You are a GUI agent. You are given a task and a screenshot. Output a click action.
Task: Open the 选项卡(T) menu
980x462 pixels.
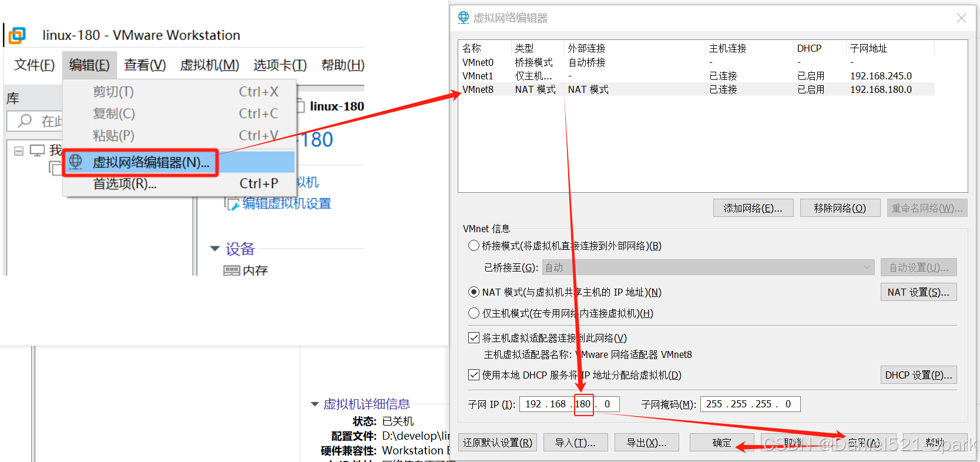280,65
